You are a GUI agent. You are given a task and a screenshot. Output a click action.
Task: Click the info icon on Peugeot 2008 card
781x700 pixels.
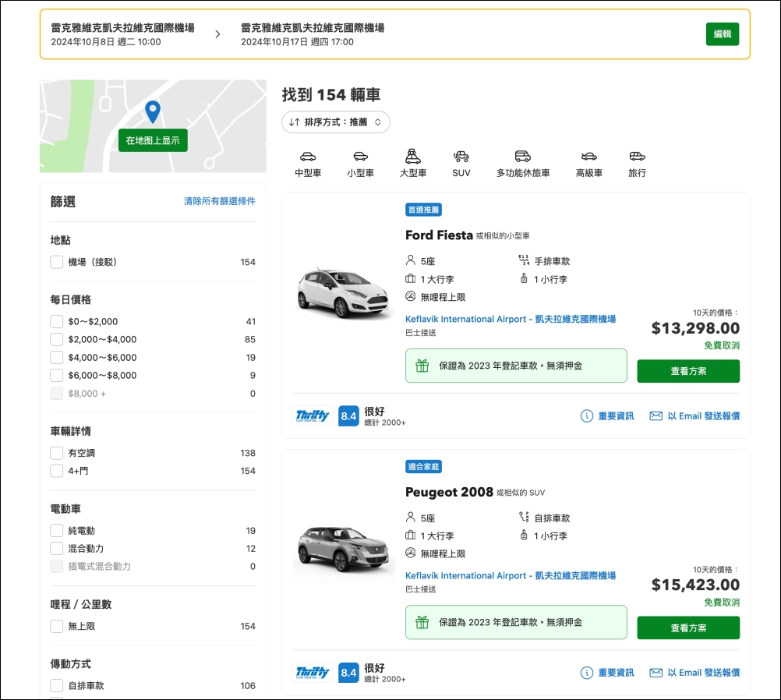(x=587, y=673)
